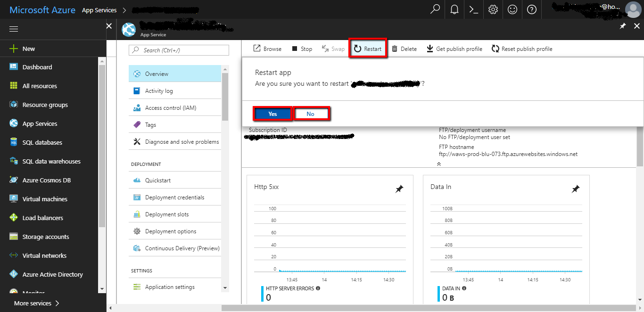
Task: Open the notifications bell icon
Action: pyautogui.click(x=454, y=9)
